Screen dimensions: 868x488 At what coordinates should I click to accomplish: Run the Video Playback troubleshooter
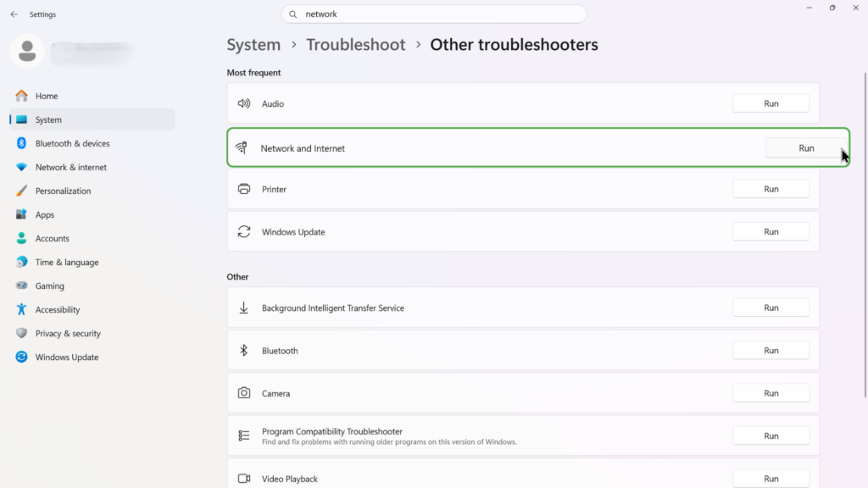click(771, 479)
